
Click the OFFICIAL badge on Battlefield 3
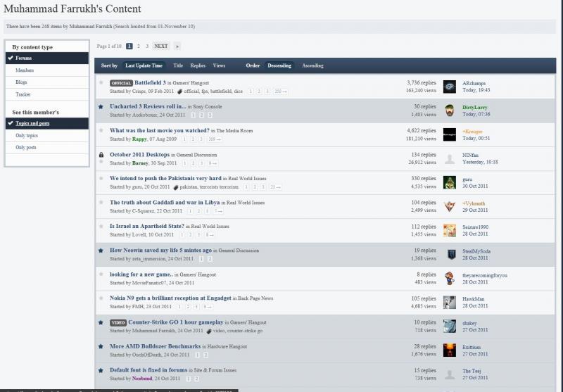[x=121, y=83]
